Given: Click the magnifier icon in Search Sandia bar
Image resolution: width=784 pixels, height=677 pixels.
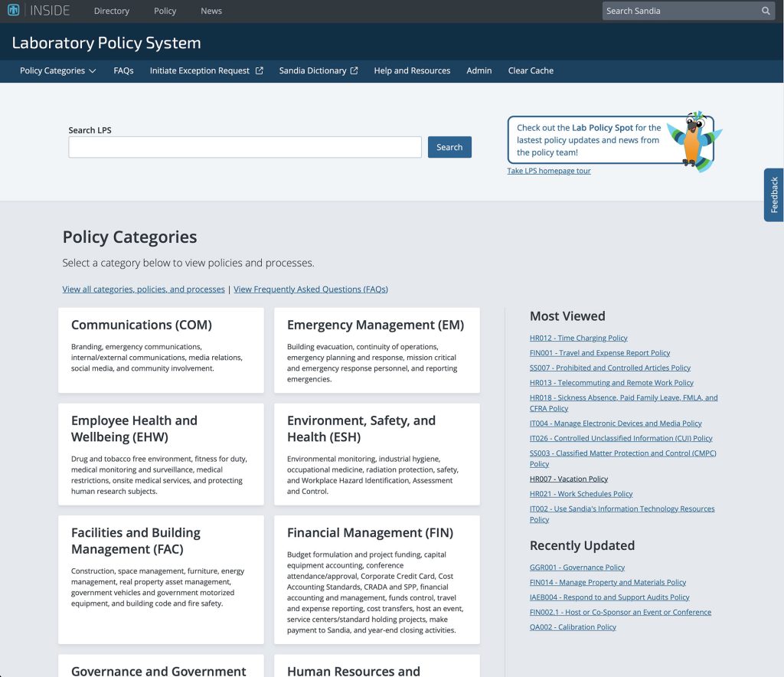Looking at the screenshot, I should (766, 11).
